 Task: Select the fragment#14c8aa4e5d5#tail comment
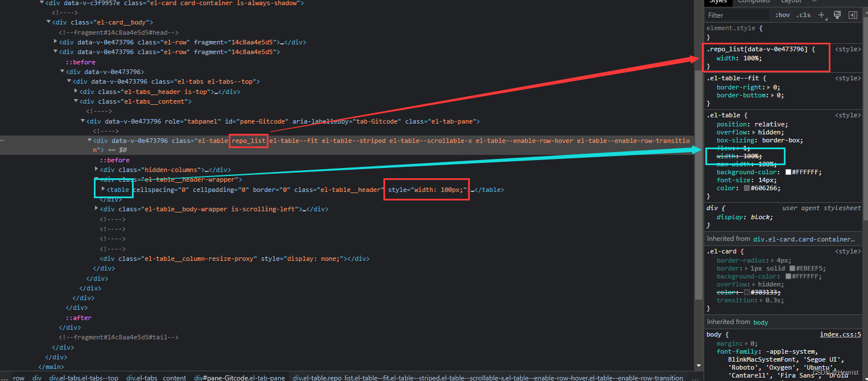118,337
